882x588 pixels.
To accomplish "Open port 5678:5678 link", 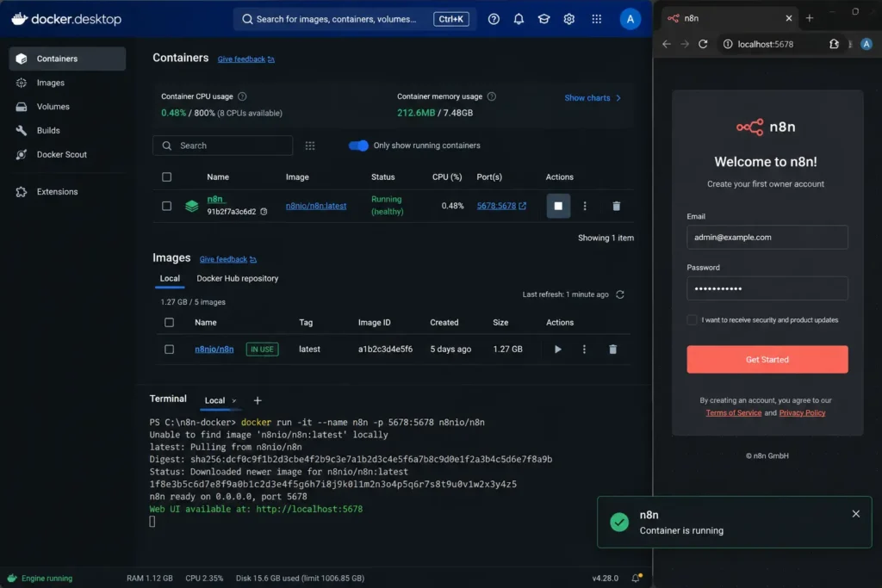I will coord(502,206).
